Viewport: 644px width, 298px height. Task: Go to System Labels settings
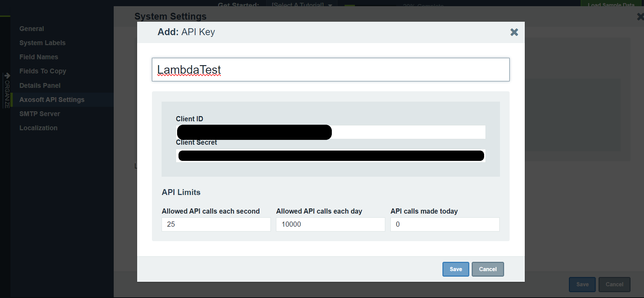coord(42,43)
